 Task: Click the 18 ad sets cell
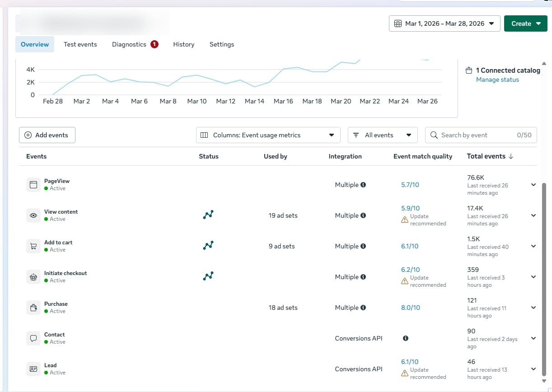(x=283, y=308)
